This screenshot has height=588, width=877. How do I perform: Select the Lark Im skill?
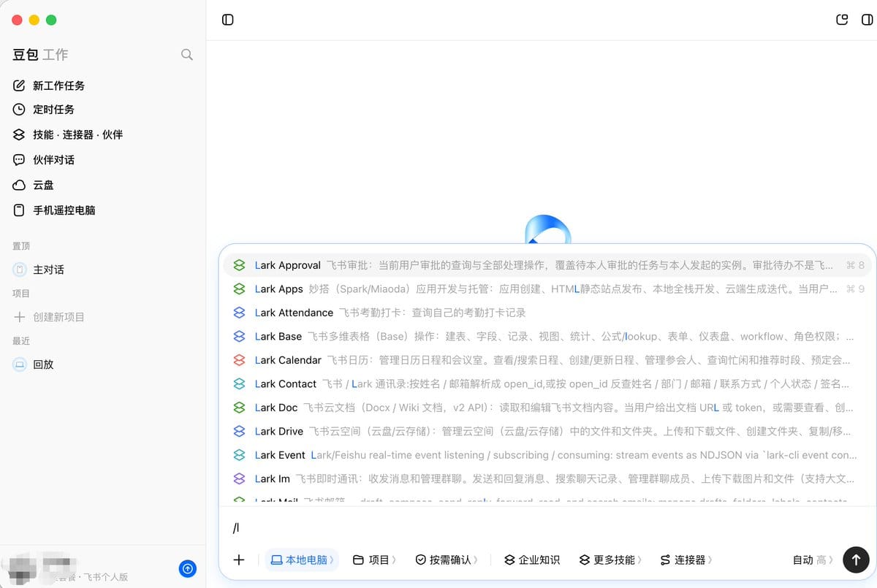coord(547,478)
